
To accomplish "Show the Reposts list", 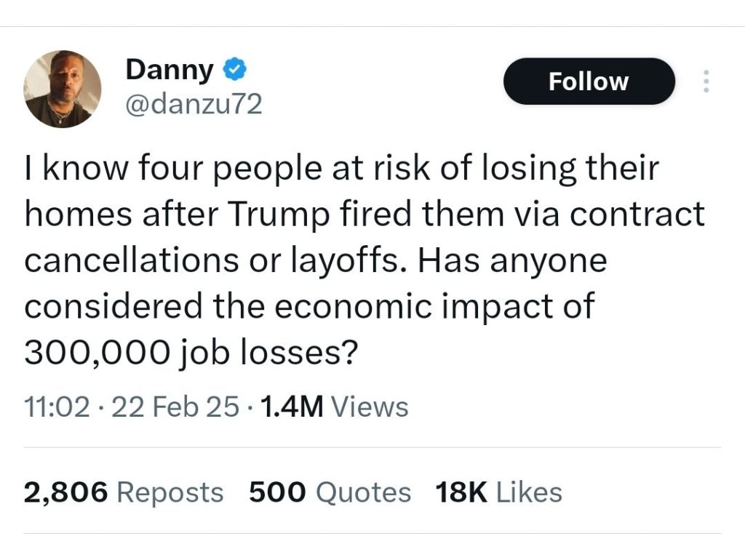I will 170,492.
